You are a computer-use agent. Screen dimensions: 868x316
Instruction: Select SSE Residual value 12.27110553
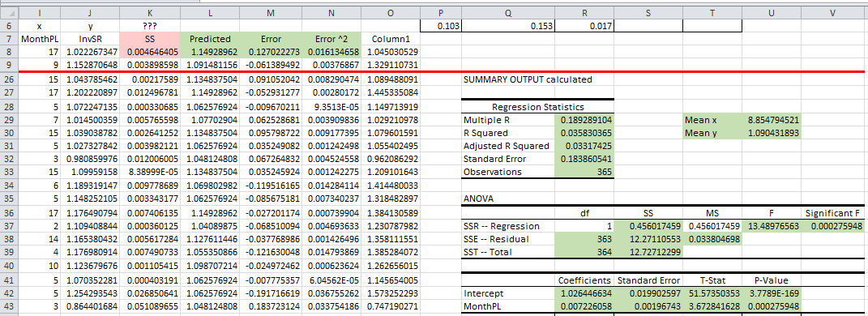(x=648, y=239)
